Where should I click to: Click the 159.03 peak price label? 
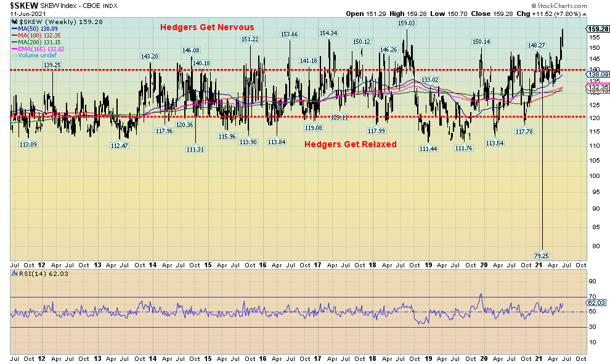click(x=406, y=23)
